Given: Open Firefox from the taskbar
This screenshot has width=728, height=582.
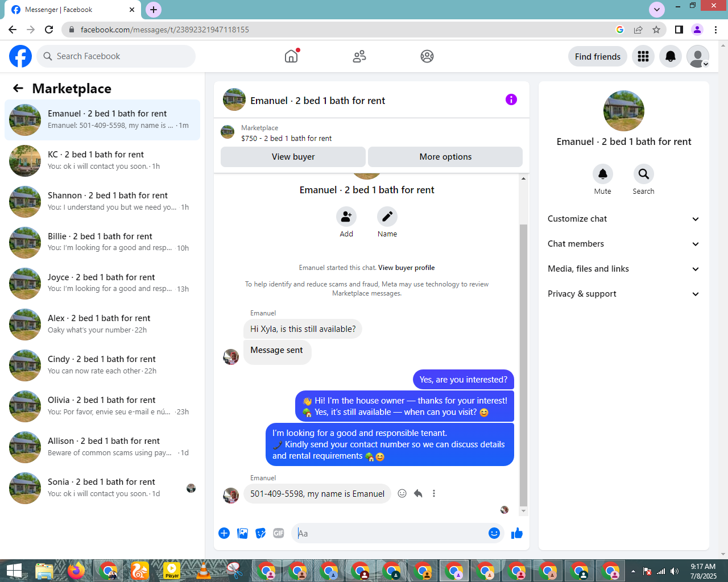Looking at the screenshot, I should point(76,571).
